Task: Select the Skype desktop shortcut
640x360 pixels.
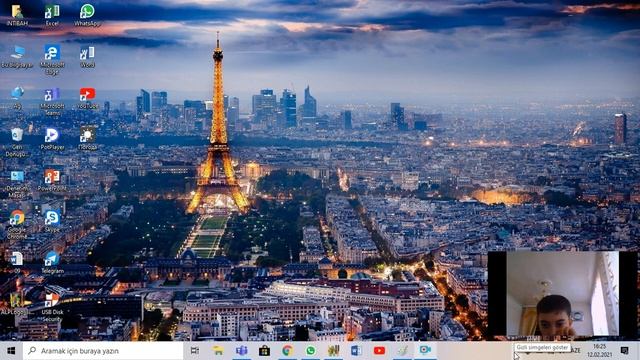Action: (x=52, y=221)
